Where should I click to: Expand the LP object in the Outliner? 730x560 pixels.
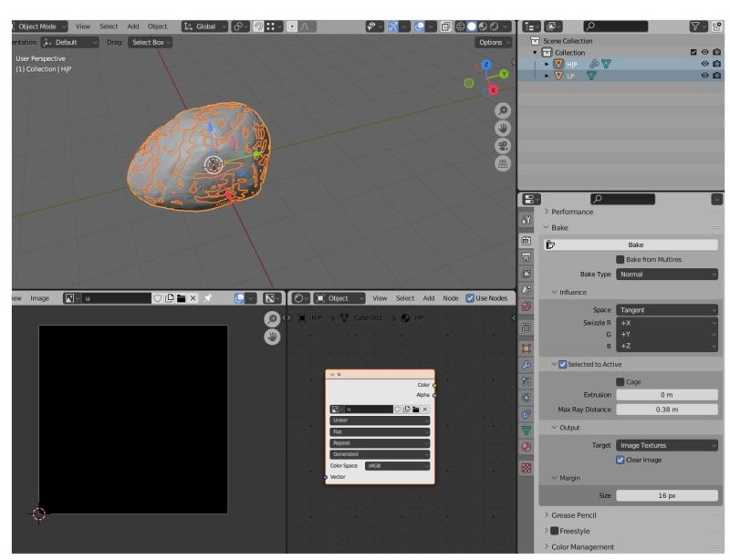(547, 75)
